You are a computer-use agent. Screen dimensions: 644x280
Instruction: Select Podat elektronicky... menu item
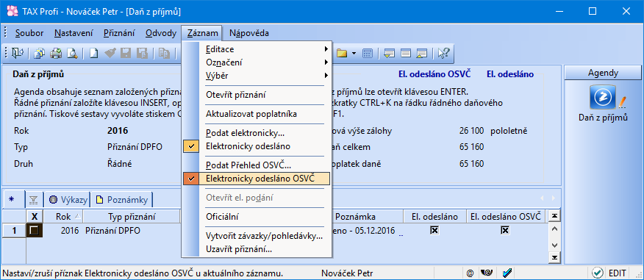[x=257, y=133]
